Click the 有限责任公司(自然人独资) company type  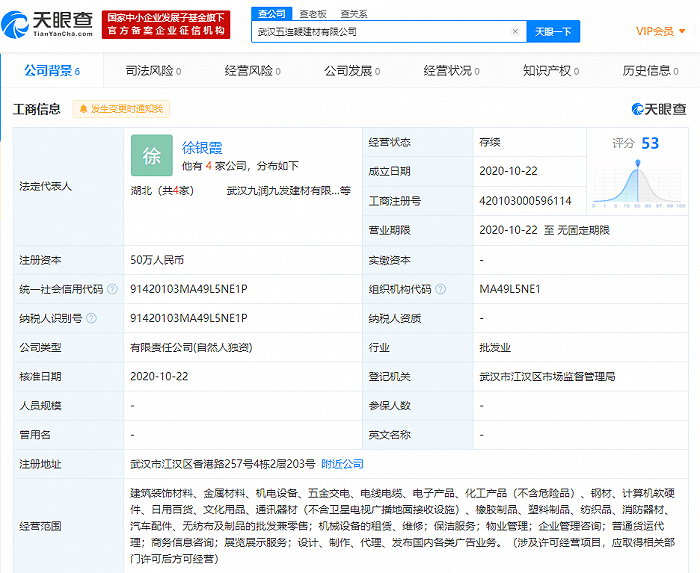(191, 348)
